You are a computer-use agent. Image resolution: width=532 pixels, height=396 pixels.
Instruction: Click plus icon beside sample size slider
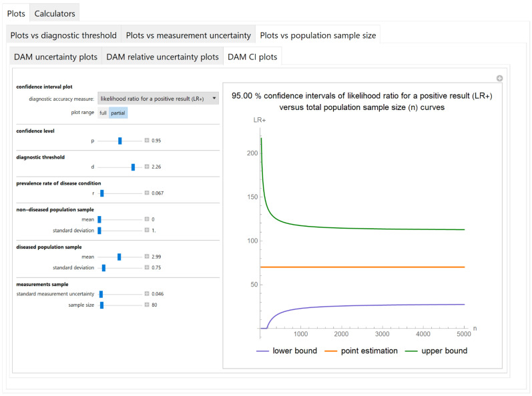coord(147,305)
